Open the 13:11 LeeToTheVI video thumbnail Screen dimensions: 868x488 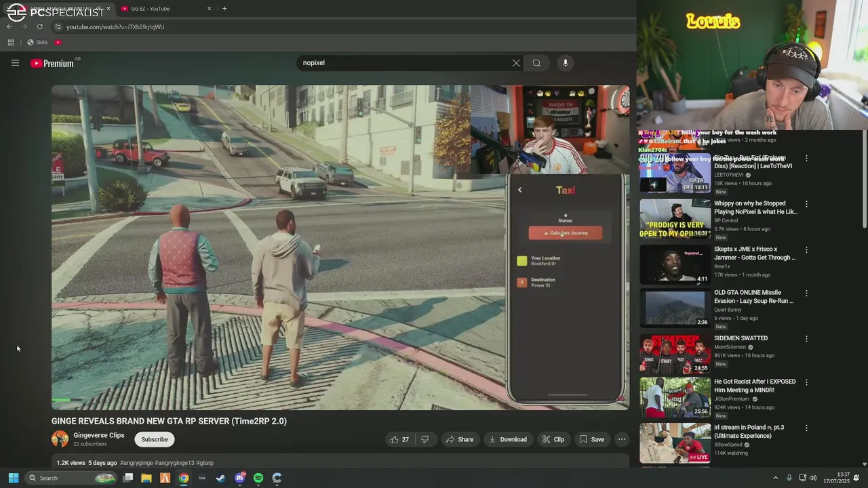tap(675, 174)
